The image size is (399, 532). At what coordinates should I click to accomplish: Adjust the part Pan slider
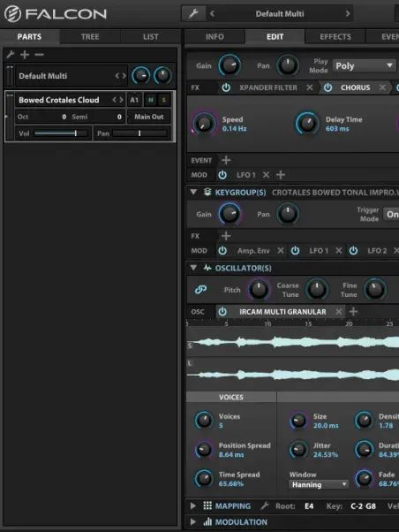click(139, 133)
